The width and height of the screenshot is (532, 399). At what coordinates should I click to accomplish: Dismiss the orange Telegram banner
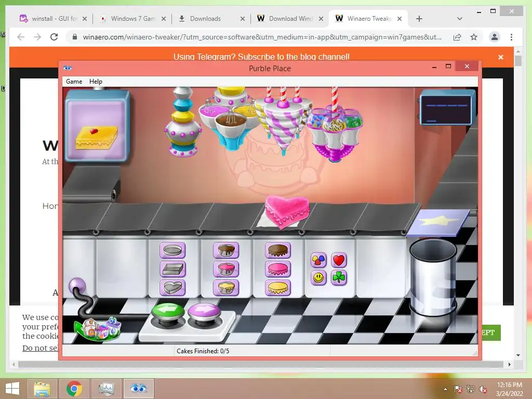pyautogui.click(x=501, y=57)
